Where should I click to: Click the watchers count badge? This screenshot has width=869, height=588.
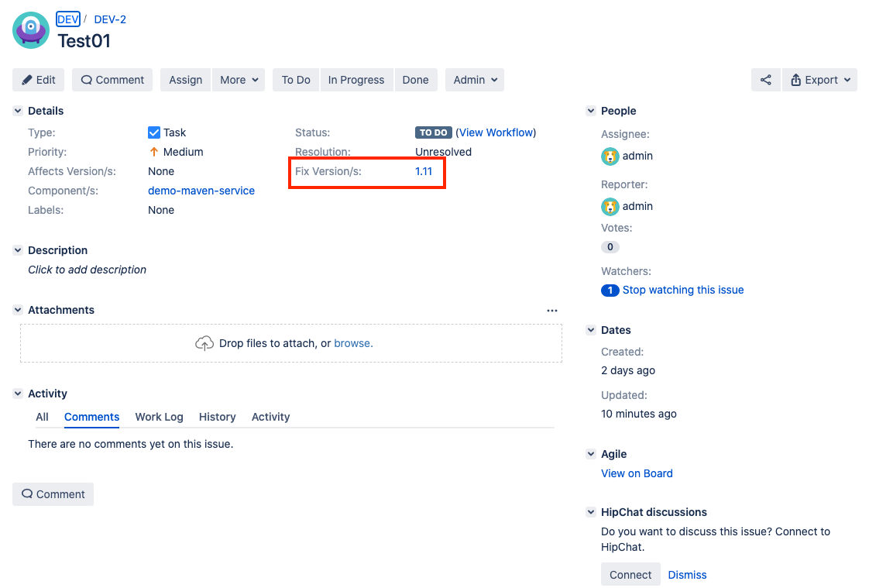tap(610, 290)
